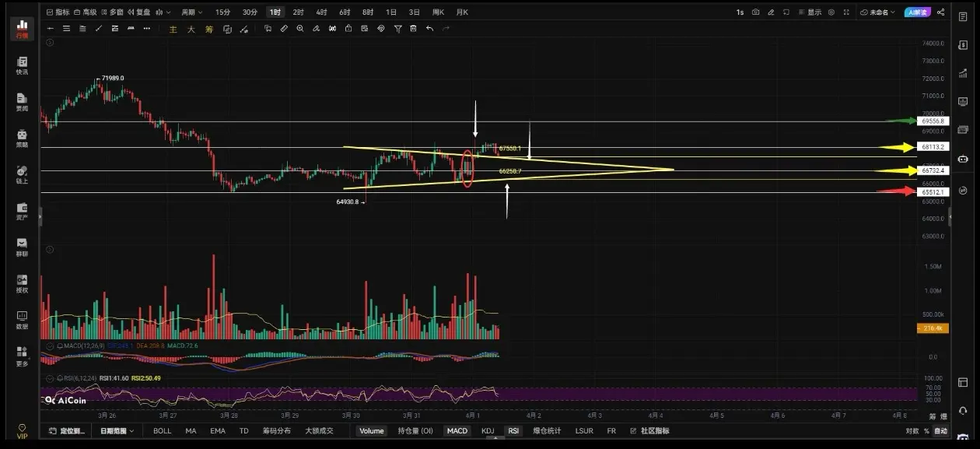
Task: Toggle the BOLL indicator
Action: (163, 430)
